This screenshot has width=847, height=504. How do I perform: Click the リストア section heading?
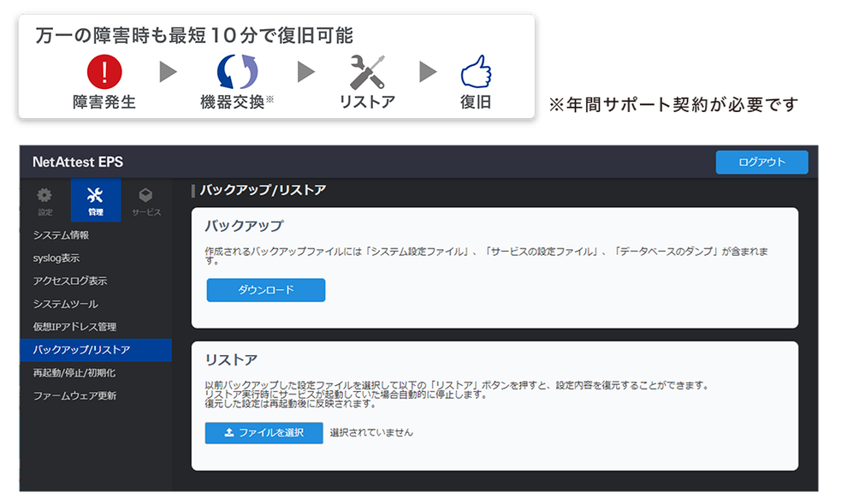pos(231,359)
